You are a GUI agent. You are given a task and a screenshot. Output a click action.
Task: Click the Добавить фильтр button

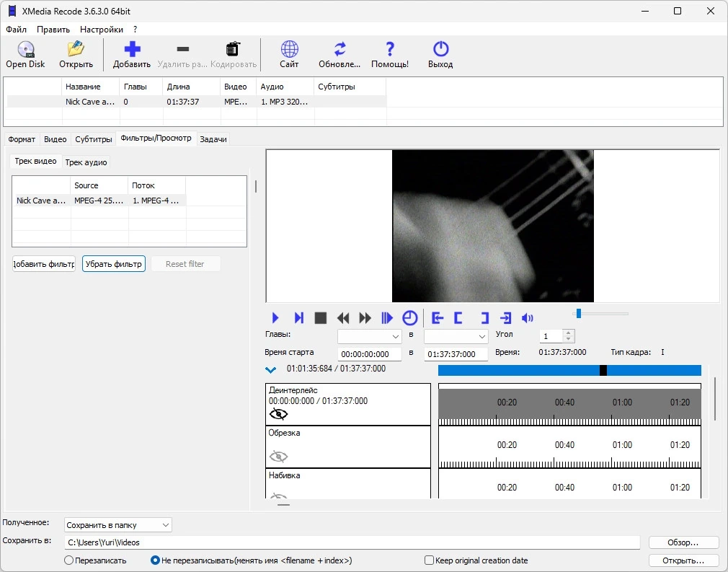tap(44, 264)
